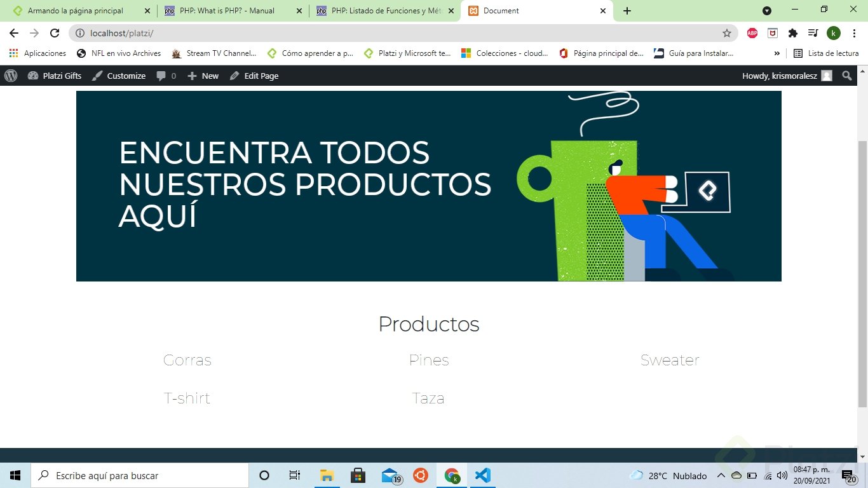
Task: Open the taskbar clock and date
Action: 811,475
